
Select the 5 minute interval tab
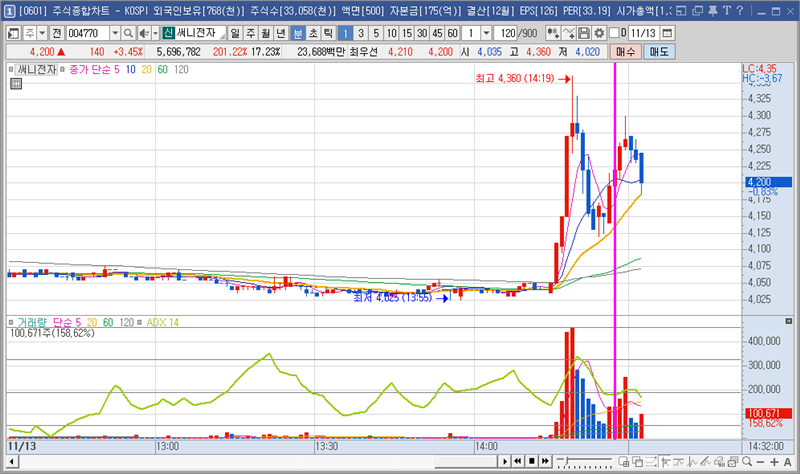375,33
